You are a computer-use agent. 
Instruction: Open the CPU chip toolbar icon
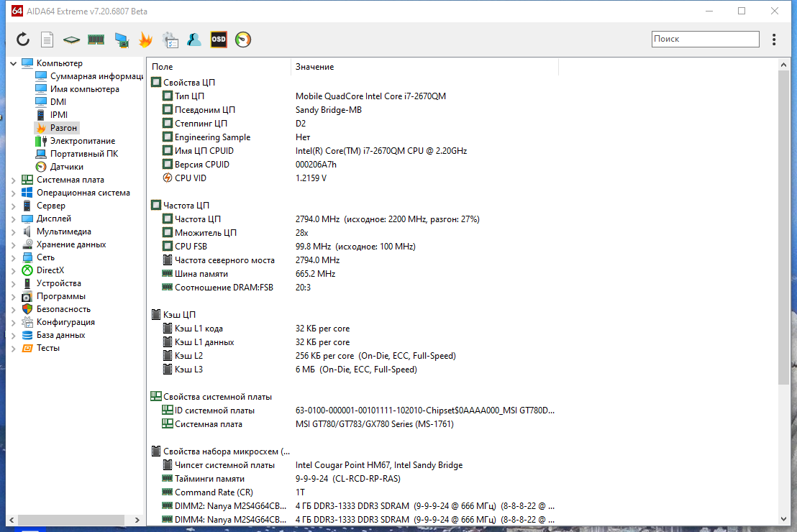click(x=71, y=39)
